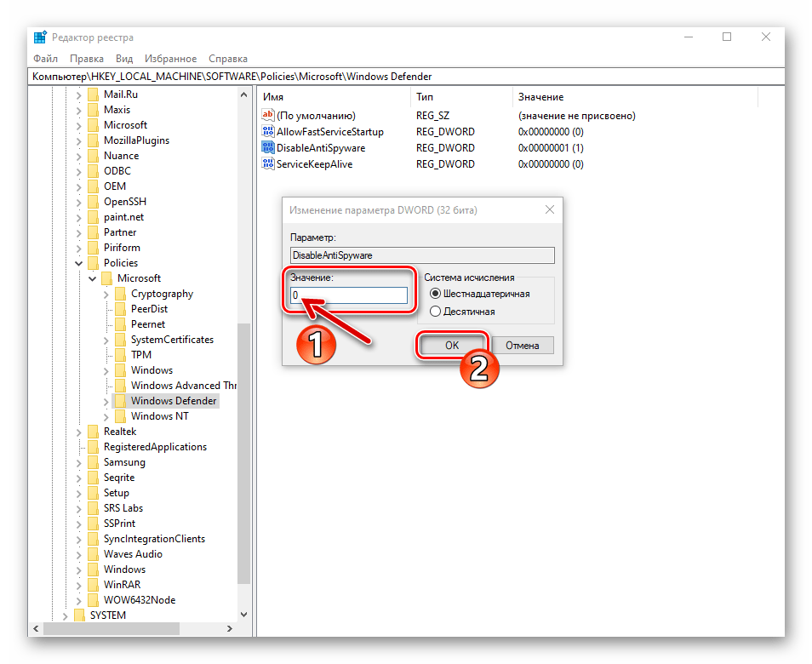Click the Cryptography folder icon
Screen dimensions: 812x664
click(120, 294)
